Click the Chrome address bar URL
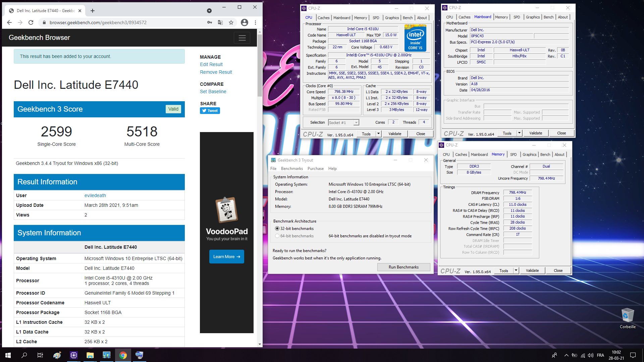644x362 pixels. (x=98, y=22)
